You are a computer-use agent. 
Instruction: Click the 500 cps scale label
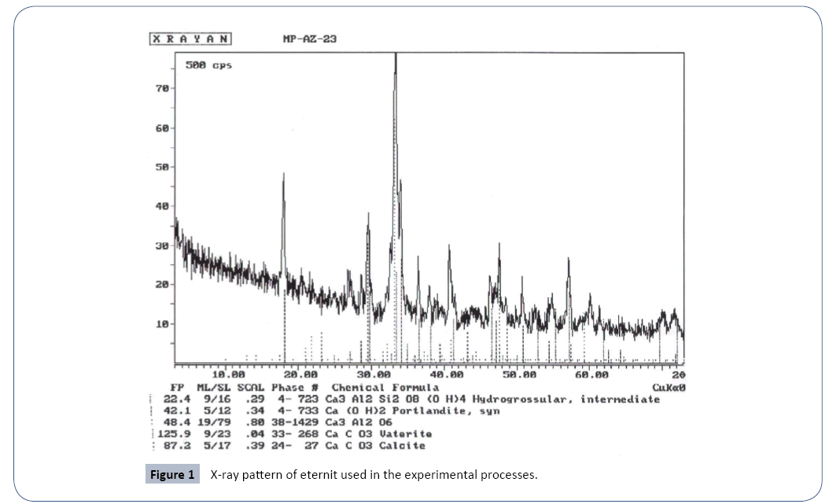208,65
